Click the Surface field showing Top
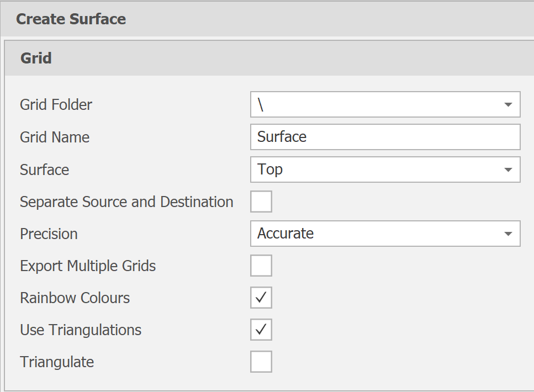This screenshot has width=534, height=392. [x=376, y=169]
